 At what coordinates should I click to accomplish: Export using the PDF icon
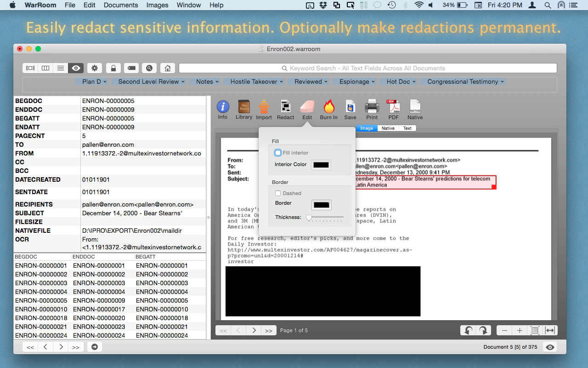(394, 107)
